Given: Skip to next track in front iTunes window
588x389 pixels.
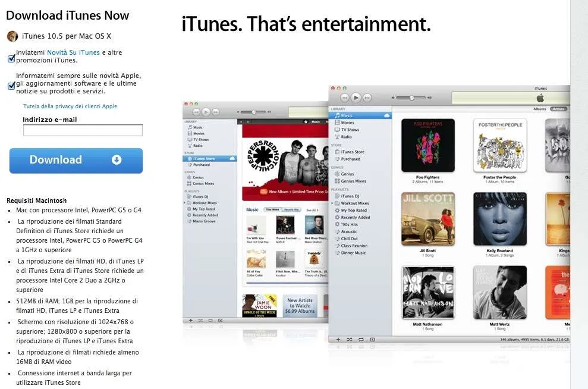Looking at the screenshot, I should pyautogui.click(x=367, y=98).
